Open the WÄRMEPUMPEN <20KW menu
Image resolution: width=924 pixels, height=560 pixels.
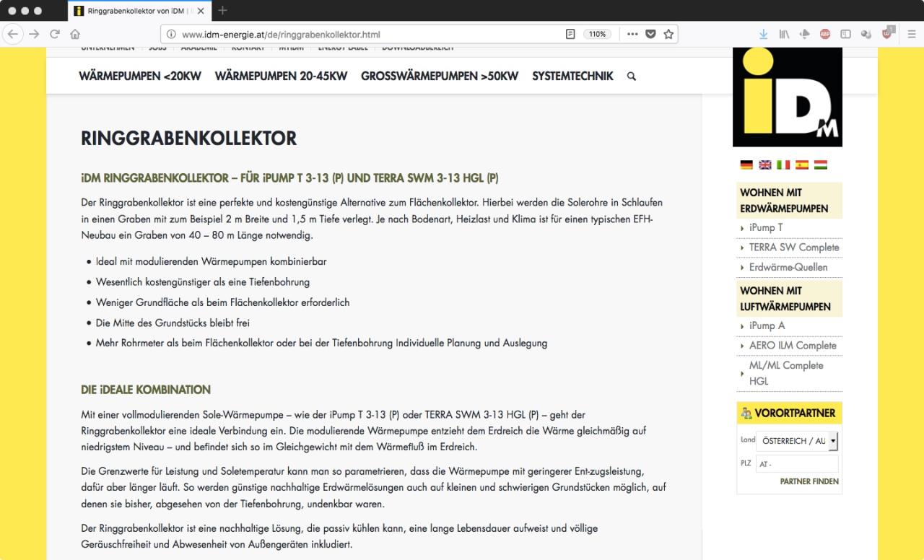click(140, 76)
